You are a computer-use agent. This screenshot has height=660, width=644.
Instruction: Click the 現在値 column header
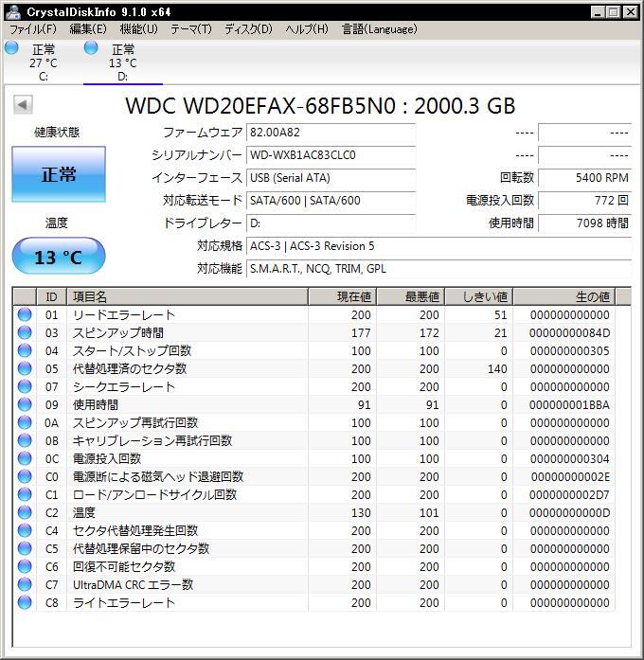[342, 296]
